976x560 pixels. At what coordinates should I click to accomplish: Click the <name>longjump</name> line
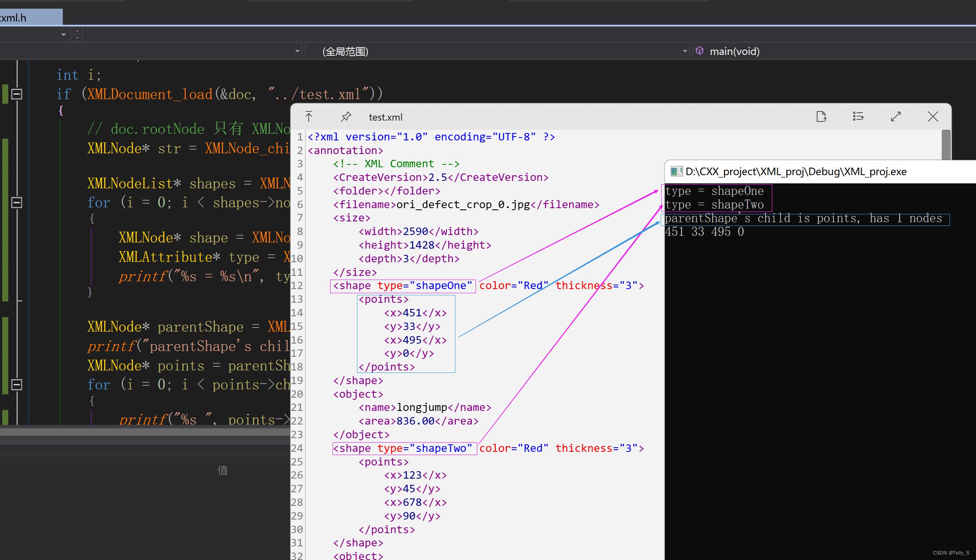pyautogui.click(x=425, y=407)
